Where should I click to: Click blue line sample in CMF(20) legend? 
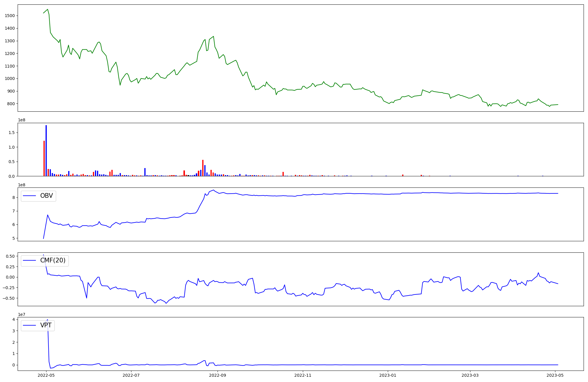pyautogui.click(x=29, y=260)
